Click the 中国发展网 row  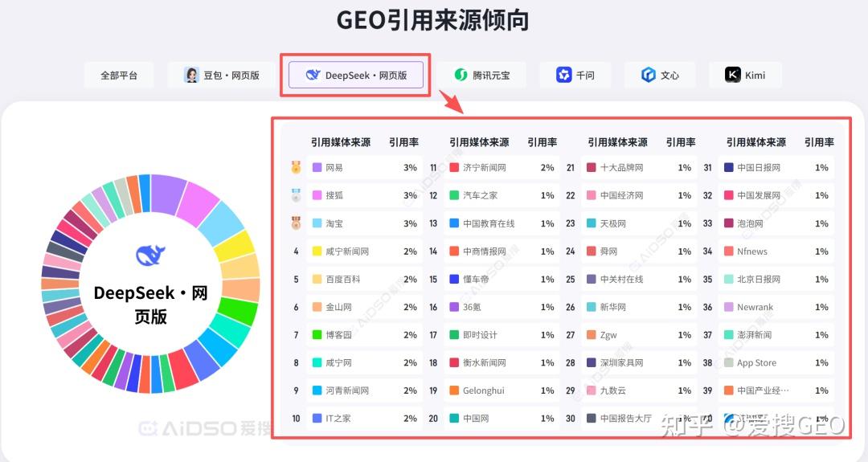776,194
